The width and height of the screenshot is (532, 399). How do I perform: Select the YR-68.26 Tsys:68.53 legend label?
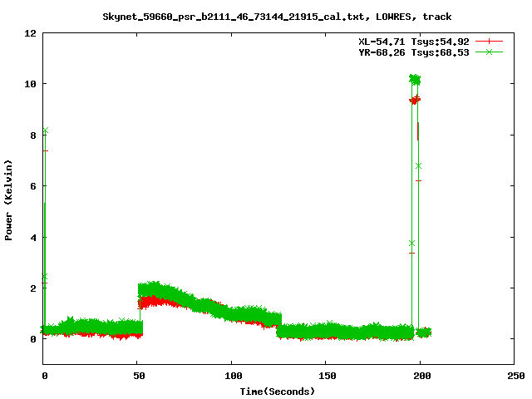pos(414,52)
